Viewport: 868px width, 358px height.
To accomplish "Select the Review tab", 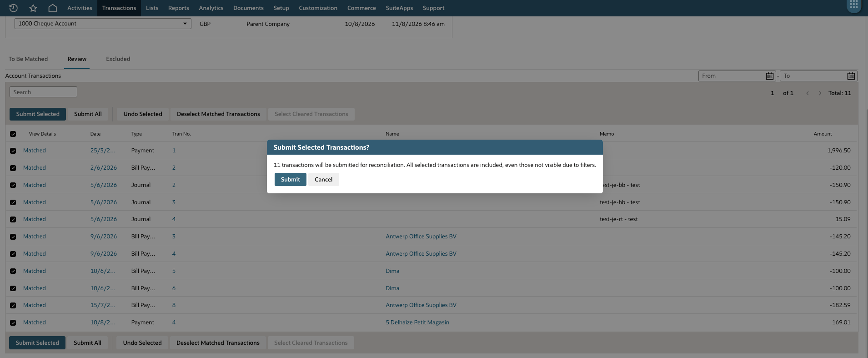I will pyautogui.click(x=77, y=59).
